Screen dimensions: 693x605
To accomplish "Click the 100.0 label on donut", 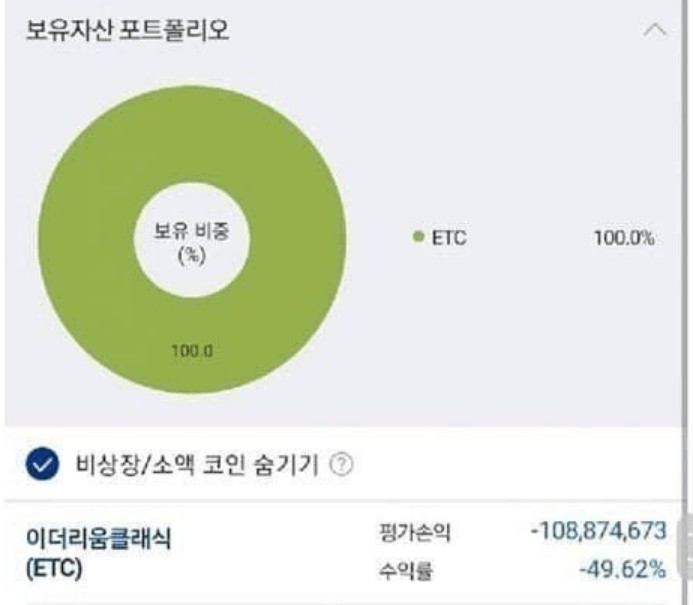I will pos(192,351).
